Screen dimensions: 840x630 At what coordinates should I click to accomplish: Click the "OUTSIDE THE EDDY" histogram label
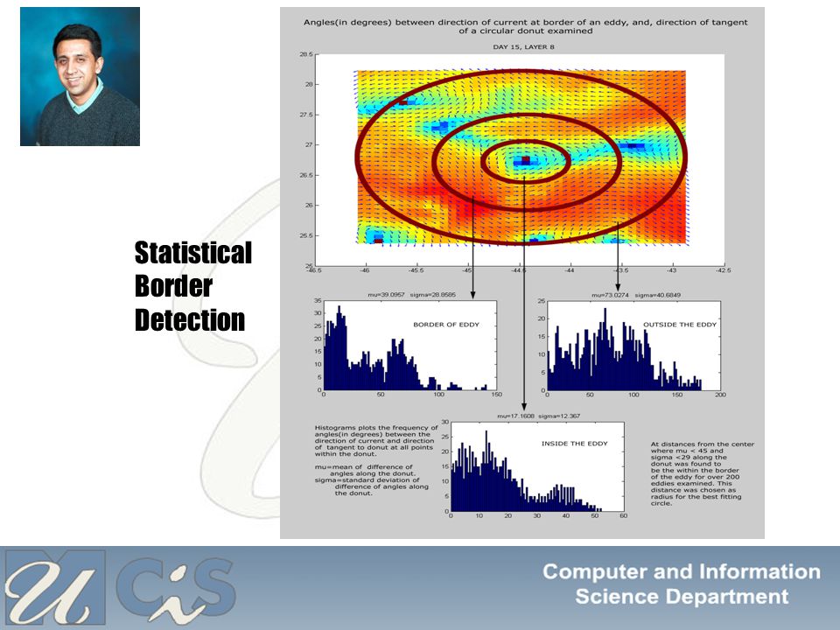pos(679,324)
